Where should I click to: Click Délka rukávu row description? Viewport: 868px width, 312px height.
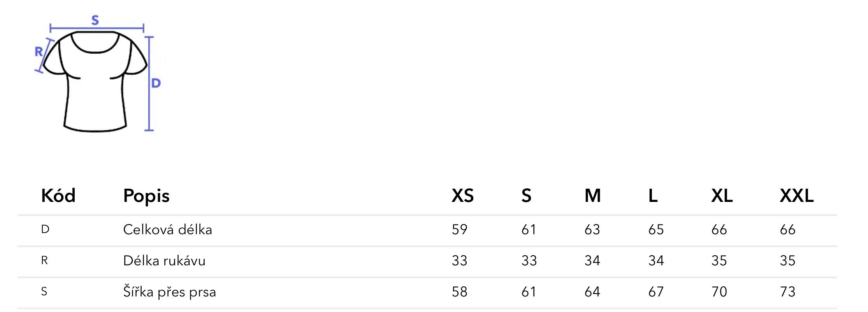[164, 261]
